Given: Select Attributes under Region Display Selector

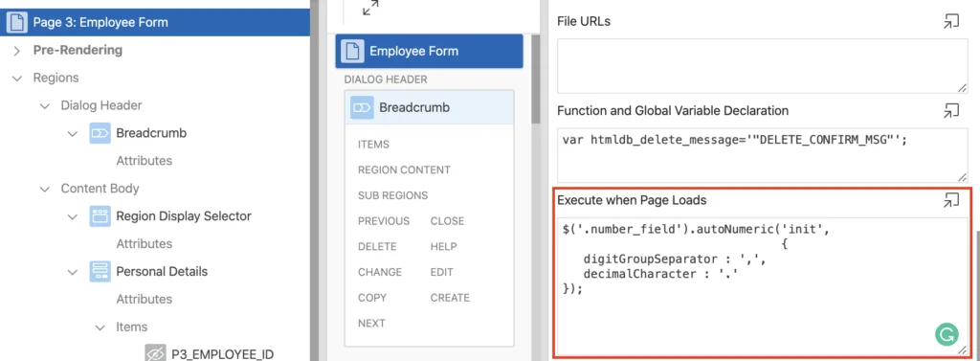Looking at the screenshot, I should (x=144, y=243).
